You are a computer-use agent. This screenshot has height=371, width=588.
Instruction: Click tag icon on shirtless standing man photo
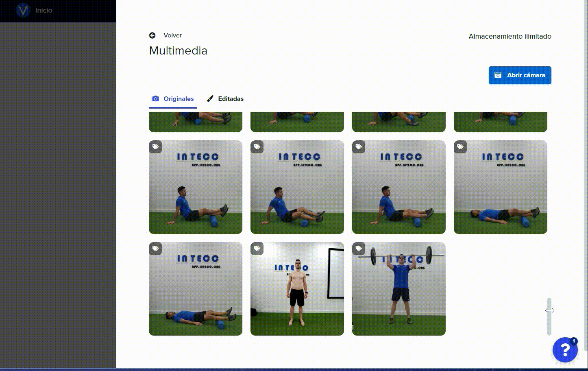tap(257, 249)
